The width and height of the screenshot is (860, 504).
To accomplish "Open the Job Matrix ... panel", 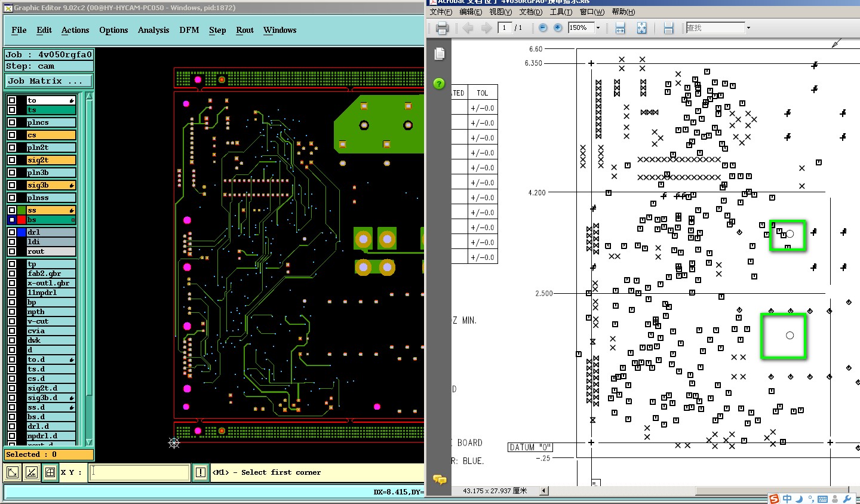I will coord(49,81).
